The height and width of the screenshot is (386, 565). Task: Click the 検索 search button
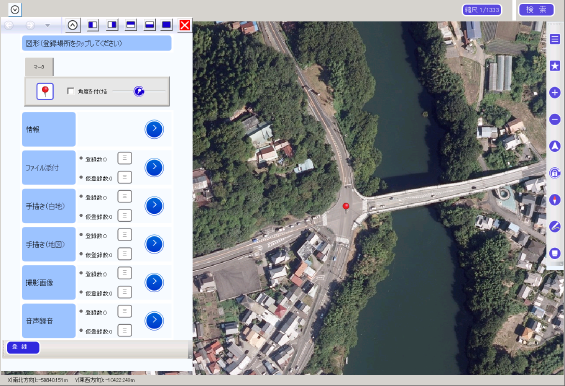(536, 10)
